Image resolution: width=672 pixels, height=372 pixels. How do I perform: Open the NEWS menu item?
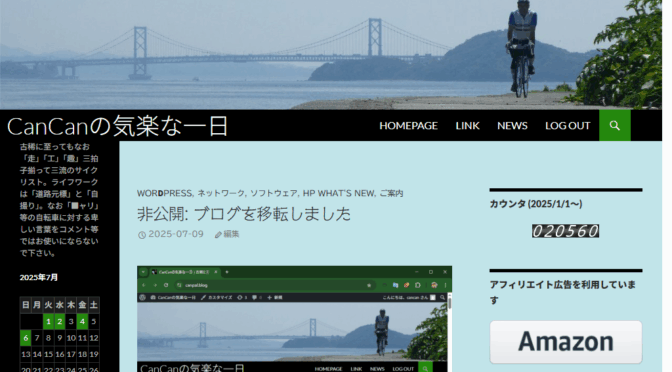pyautogui.click(x=512, y=126)
